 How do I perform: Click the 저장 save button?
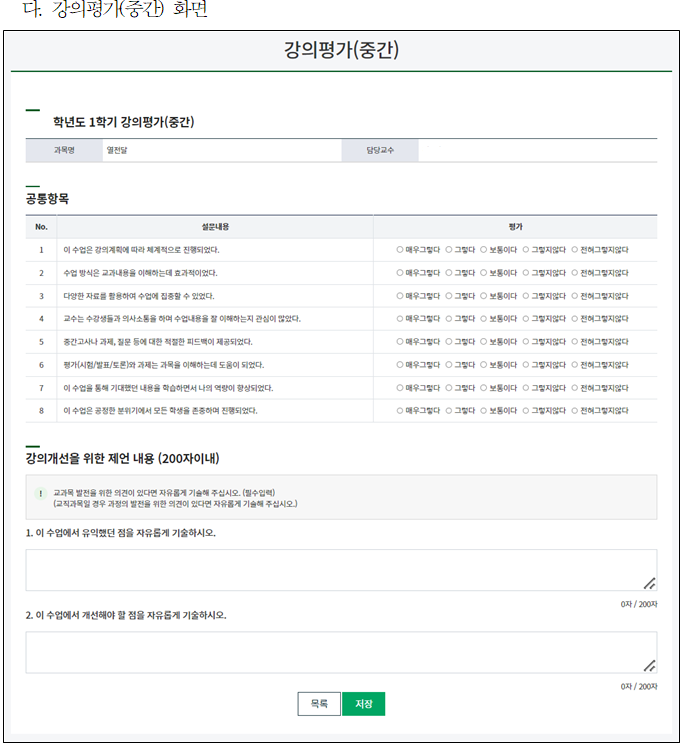pyautogui.click(x=363, y=704)
